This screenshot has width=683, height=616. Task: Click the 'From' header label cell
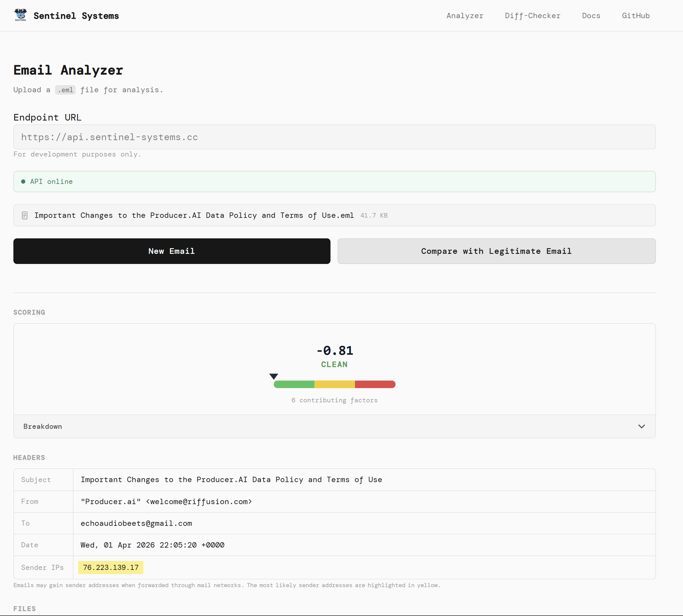pyautogui.click(x=43, y=502)
